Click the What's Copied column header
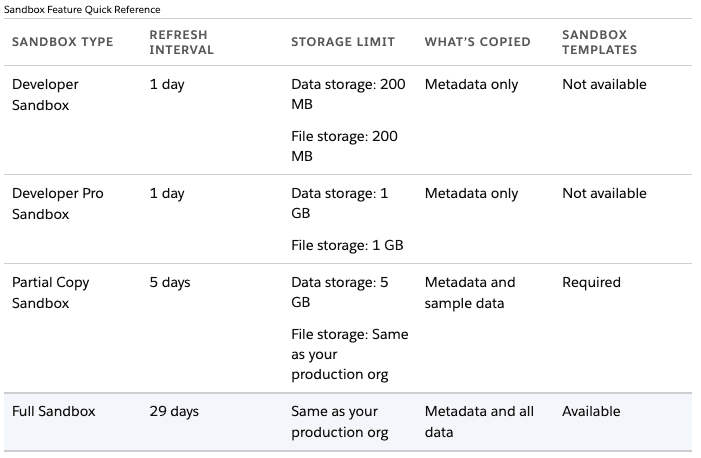This screenshot has width=701, height=458. pos(477,42)
